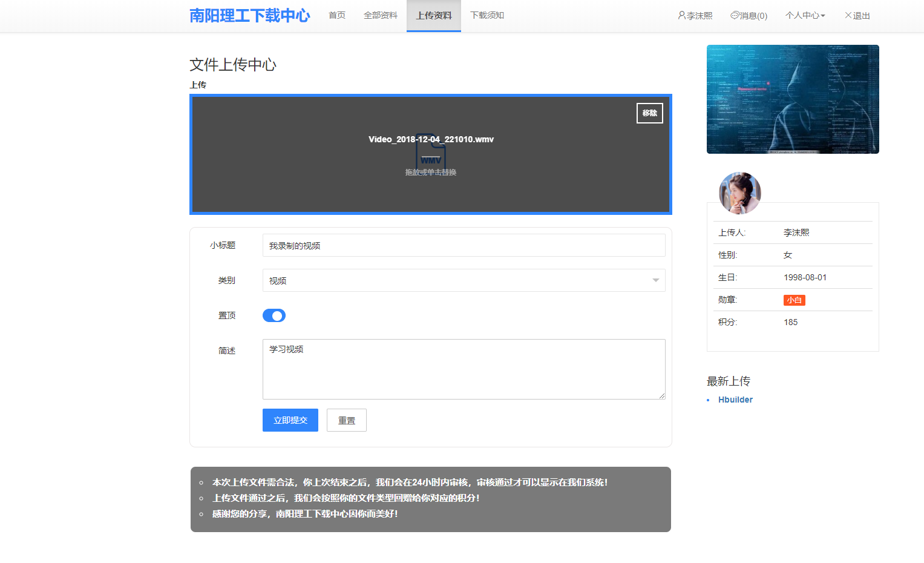This screenshot has height=563, width=924.
Task: Click the orange 小白 badge
Action: (x=794, y=300)
